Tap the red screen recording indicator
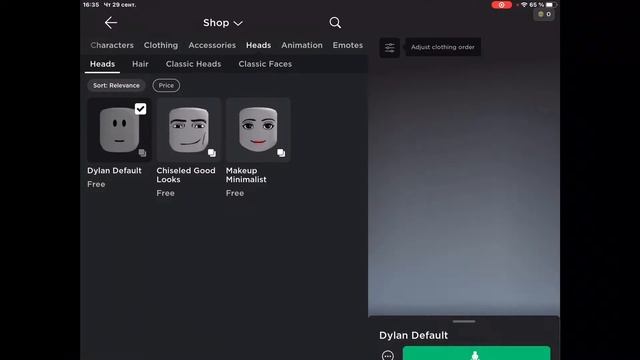 point(502,5)
